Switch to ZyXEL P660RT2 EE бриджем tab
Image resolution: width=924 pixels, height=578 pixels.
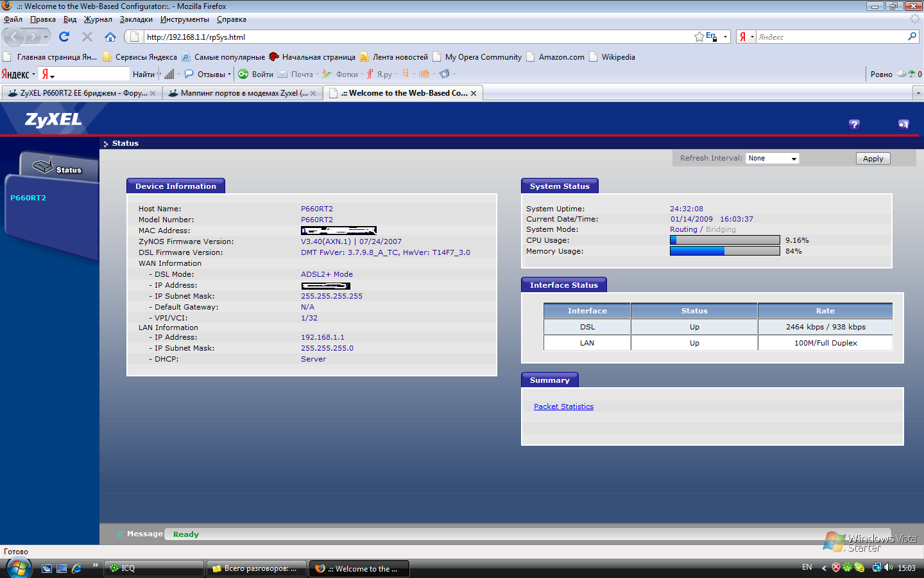pos(81,93)
